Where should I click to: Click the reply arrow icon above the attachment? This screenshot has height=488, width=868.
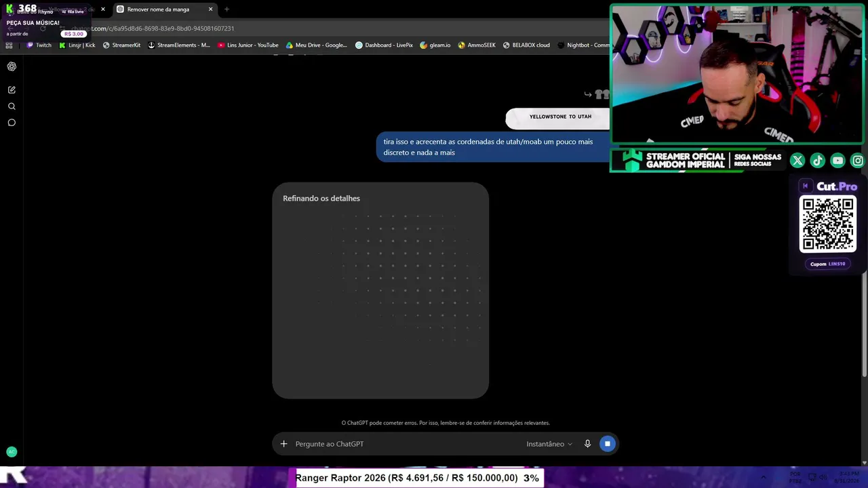[588, 94]
